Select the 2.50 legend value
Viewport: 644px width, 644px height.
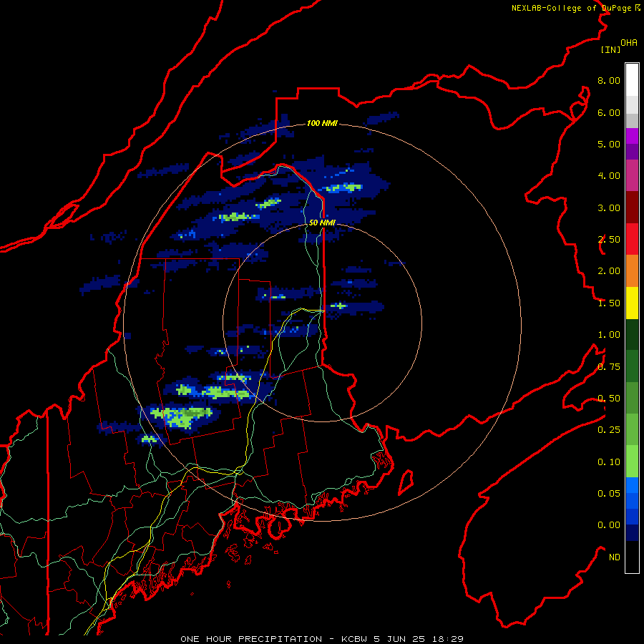(609, 240)
